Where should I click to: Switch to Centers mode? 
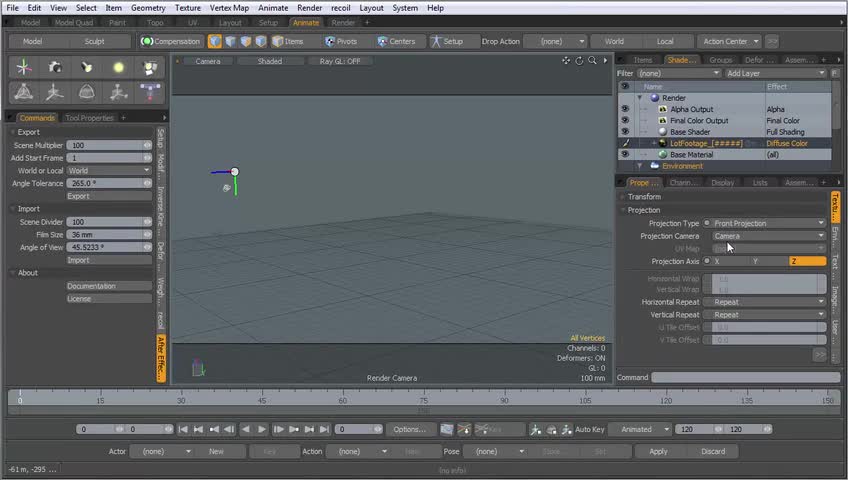(396, 41)
